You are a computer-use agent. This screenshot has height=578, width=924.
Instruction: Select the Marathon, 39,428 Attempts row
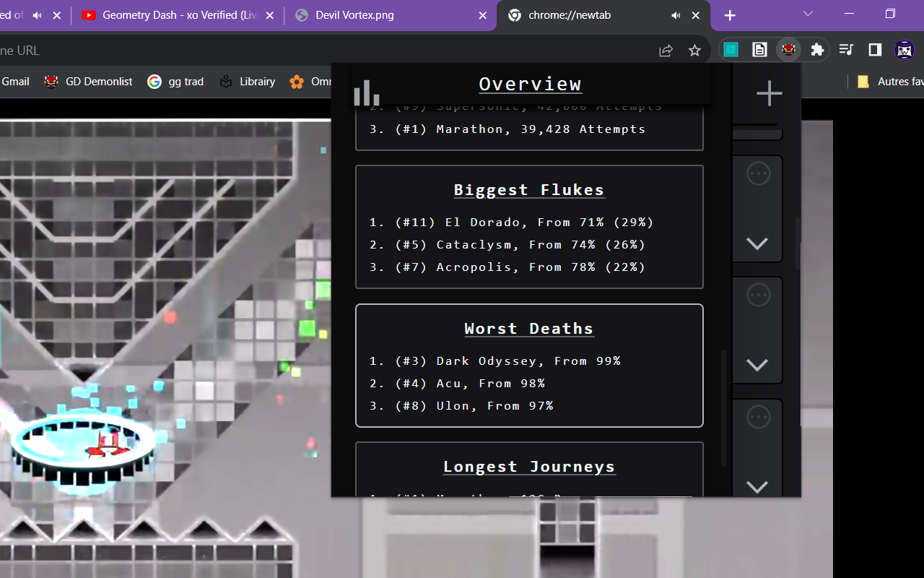507,129
